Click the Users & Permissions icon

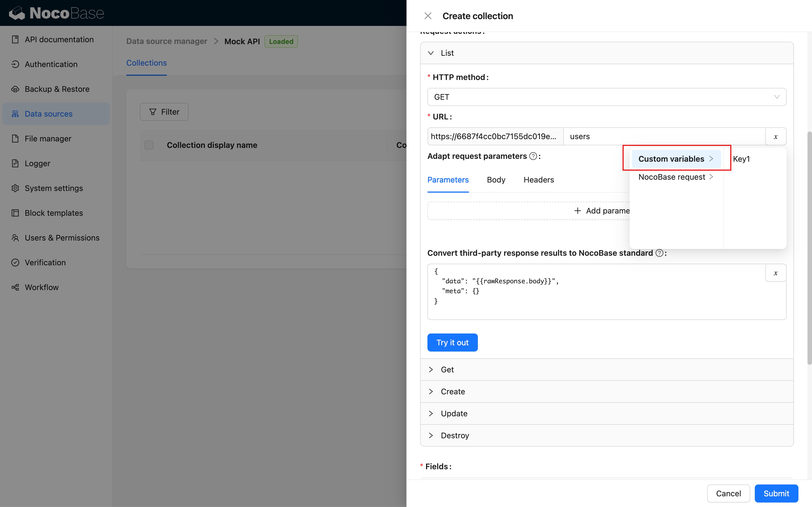point(15,238)
